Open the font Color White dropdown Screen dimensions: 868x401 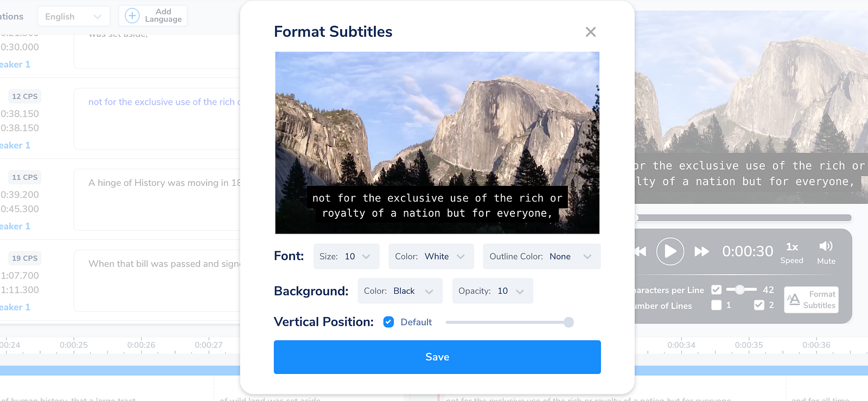431,256
